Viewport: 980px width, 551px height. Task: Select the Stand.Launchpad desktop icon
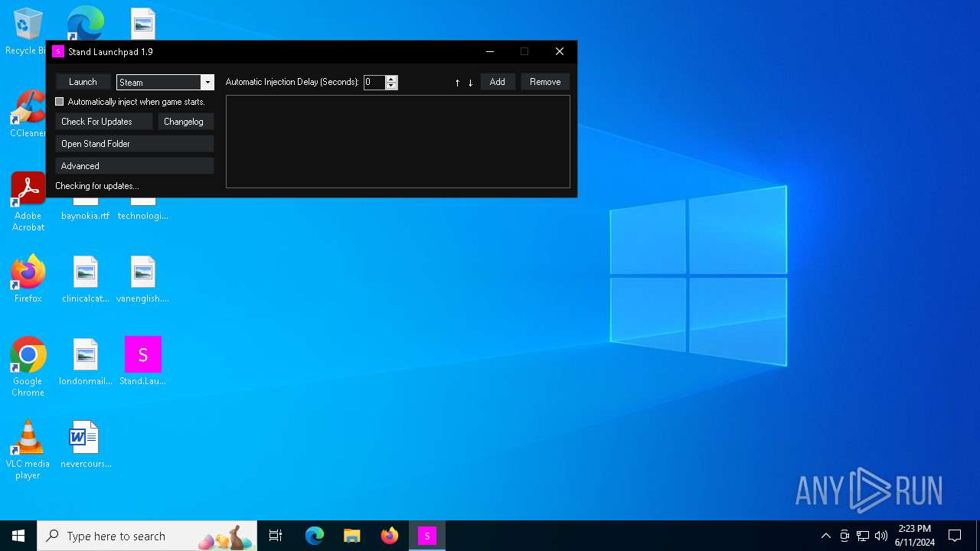143,362
